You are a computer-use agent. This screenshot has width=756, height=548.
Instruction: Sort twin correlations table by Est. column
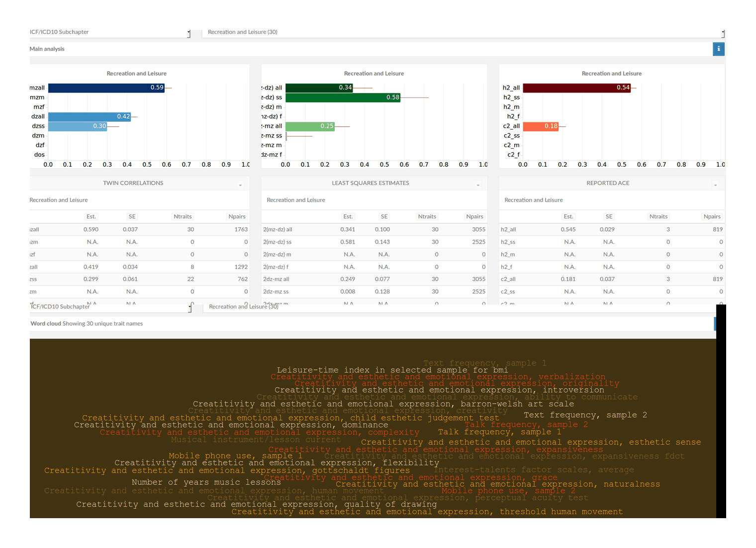91,216
